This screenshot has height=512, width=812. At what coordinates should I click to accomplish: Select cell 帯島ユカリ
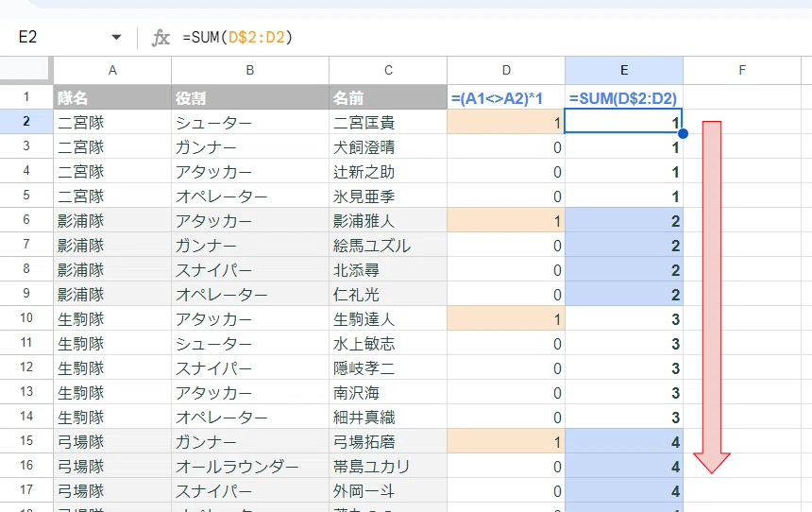click(x=388, y=466)
